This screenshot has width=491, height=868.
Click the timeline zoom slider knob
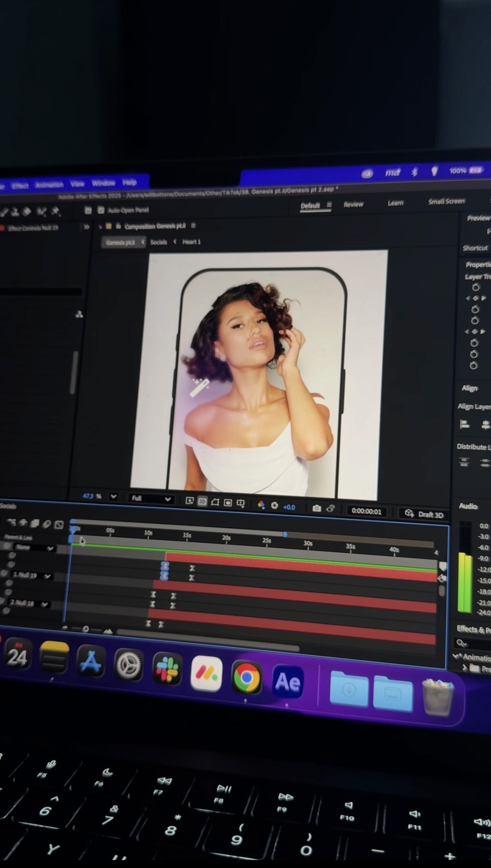(x=86, y=629)
